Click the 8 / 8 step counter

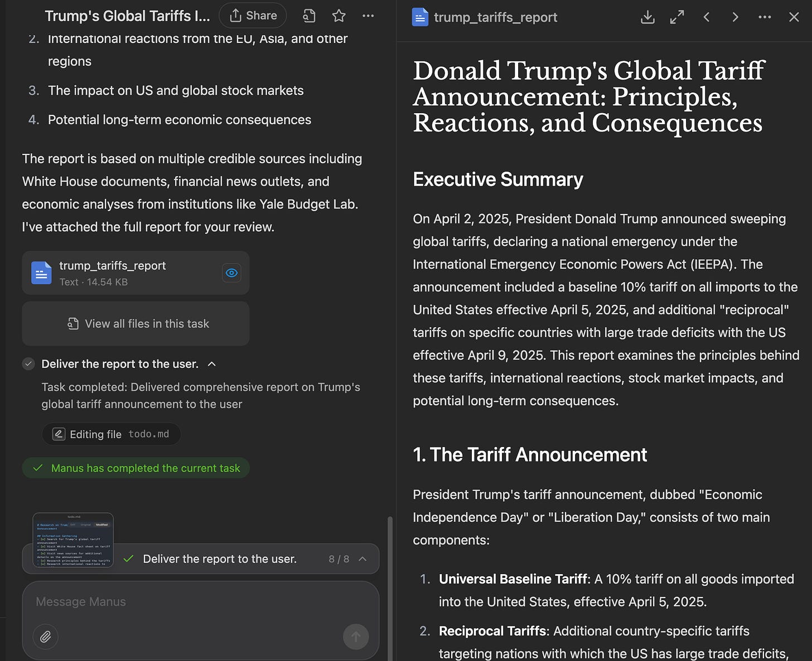click(x=339, y=559)
